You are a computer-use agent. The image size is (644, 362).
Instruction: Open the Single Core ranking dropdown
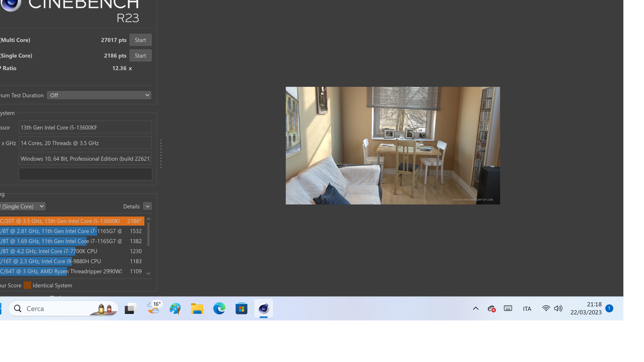click(x=22, y=206)
